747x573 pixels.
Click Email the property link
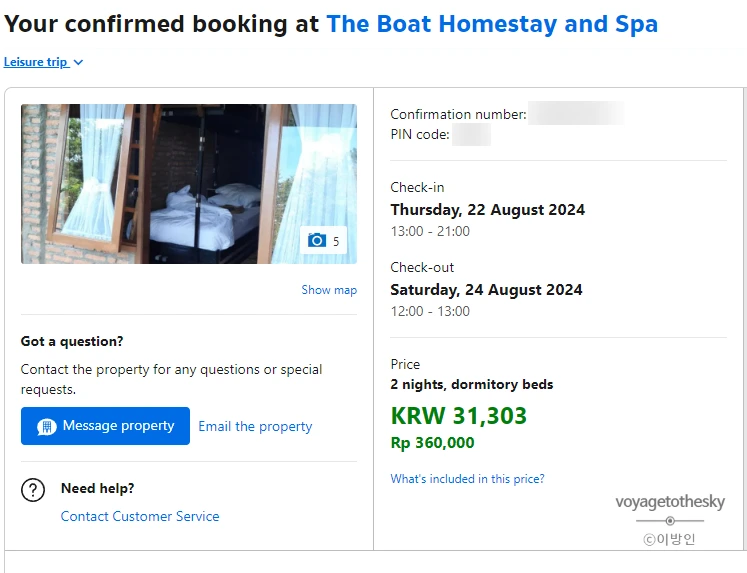pyautogui.click(x=255, y=426)
